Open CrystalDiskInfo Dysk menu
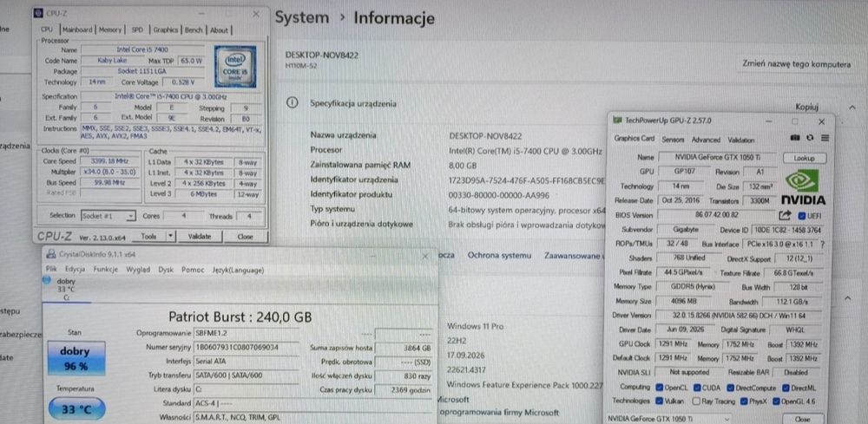This screenshot has height=424, width=868. tap(166, 270)
